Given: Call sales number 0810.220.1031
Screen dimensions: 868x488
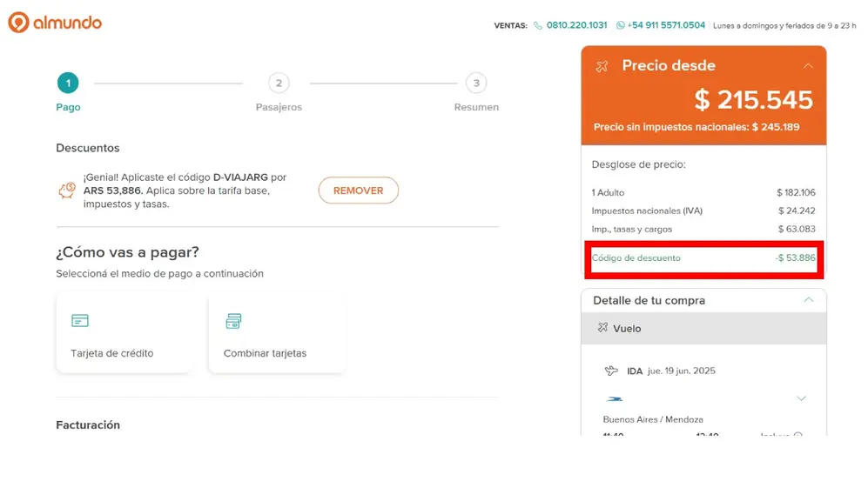Looking at the screenshot, I should click(x=577, y=25).
